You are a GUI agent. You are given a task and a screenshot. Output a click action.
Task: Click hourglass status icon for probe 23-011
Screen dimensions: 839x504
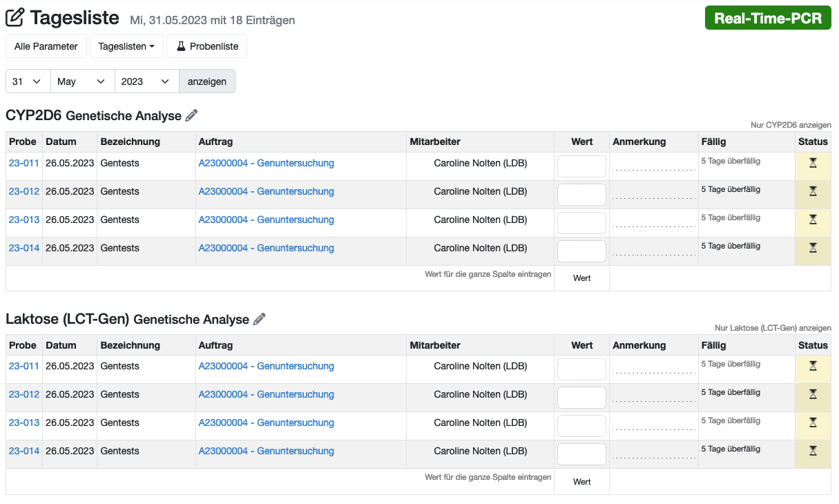pyautogui.click(x=813, y=164)
